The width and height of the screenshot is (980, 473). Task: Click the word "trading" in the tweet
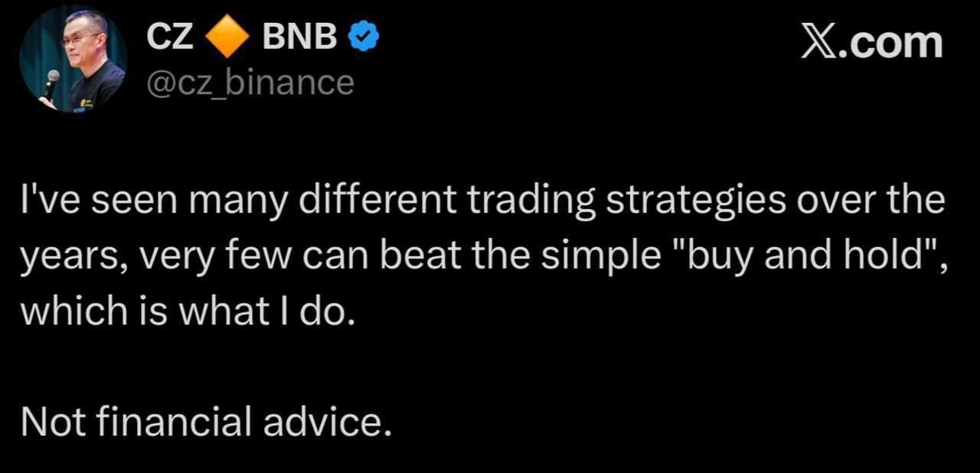(532, 201)
